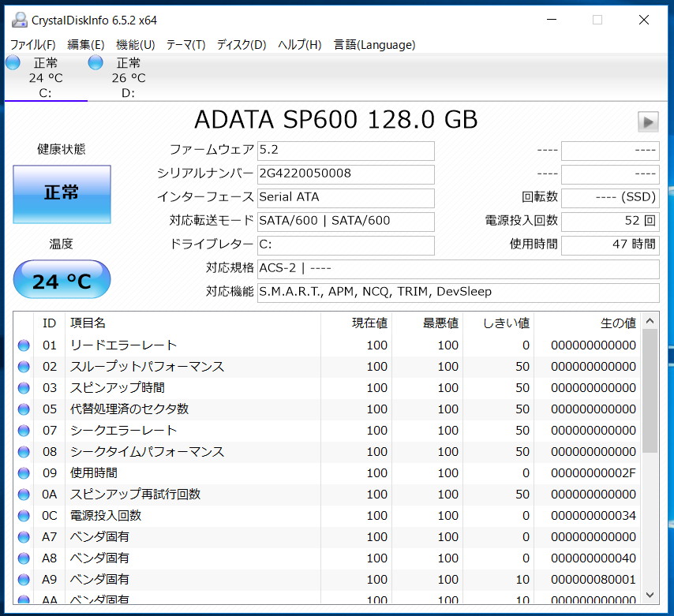
Task: Click the drive letter field C:
Action: click(346, 245)
